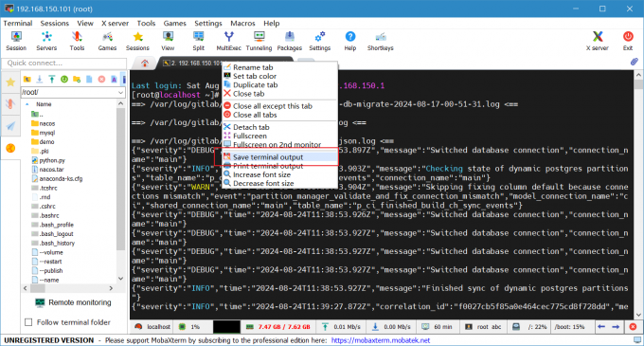Choose Increase font size
Image resolution: width=644 pixels, height=346 pixels.
[x=279, y=174]
